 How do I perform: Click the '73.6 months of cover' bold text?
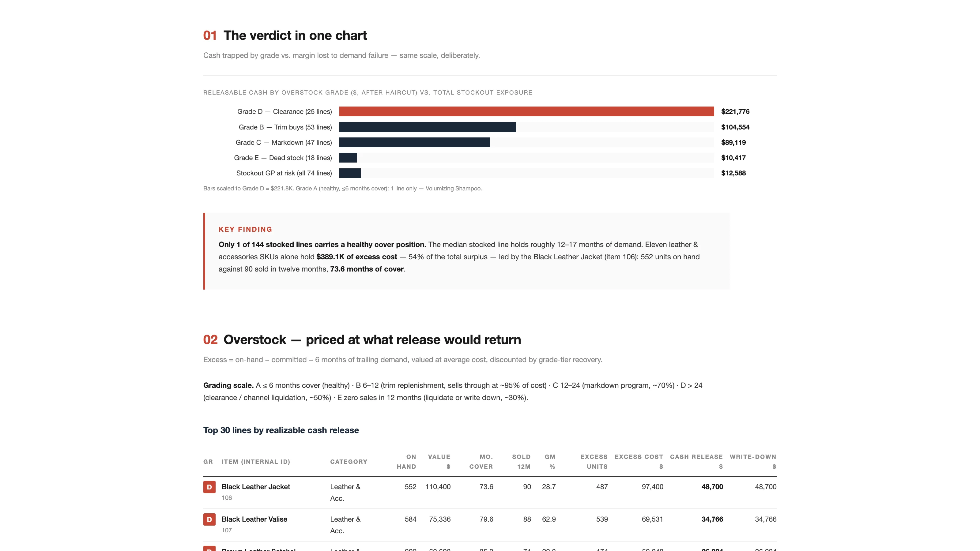367,269
